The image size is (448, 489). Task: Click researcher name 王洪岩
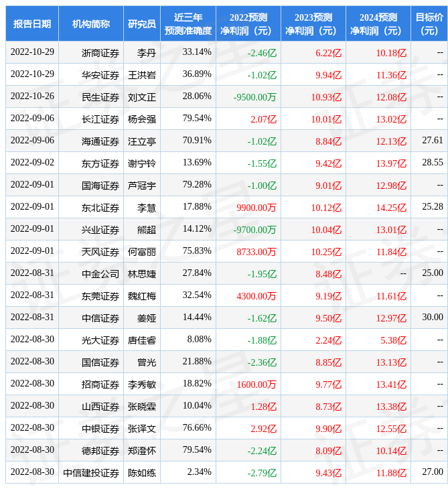click(x=142, y=75)
